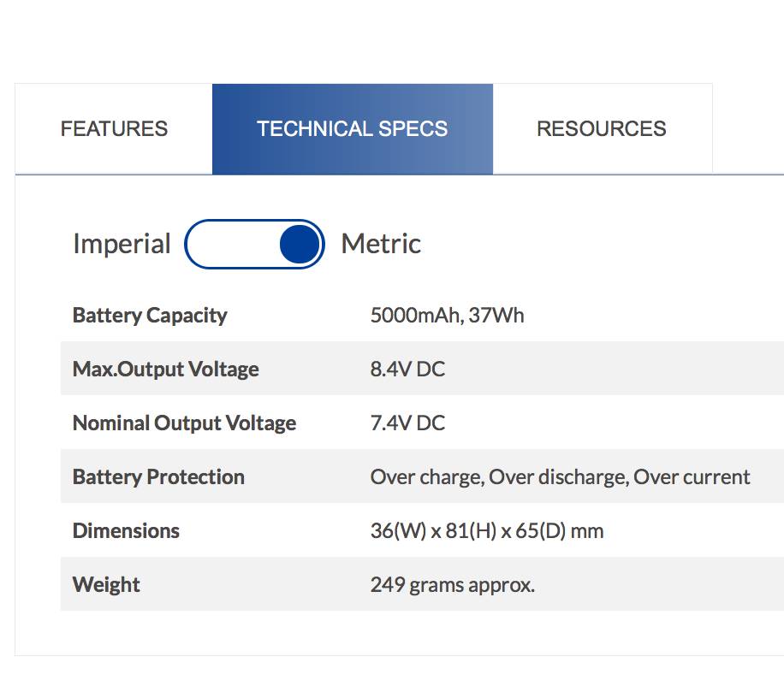The width and height of the screenshot is (784, 692).
Task: Select the Battery Capacity row label
Action: pyautogui.click(x=150, y=316)
